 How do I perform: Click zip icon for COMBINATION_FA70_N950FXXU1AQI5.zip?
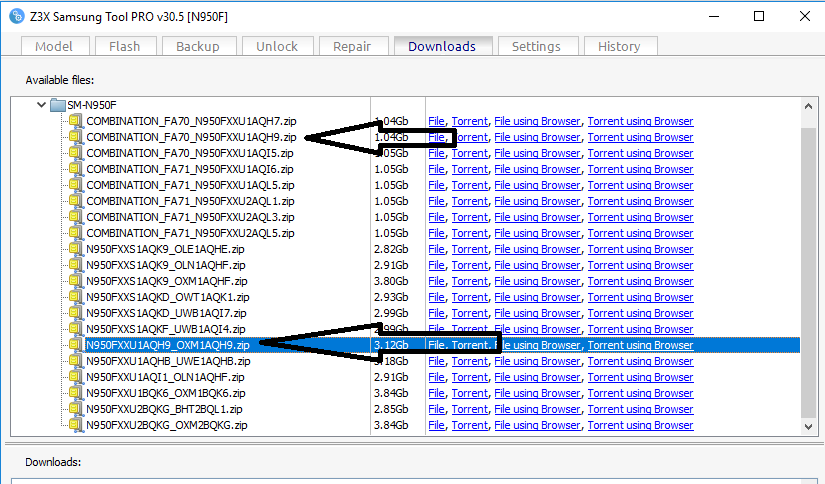[76, 154]
